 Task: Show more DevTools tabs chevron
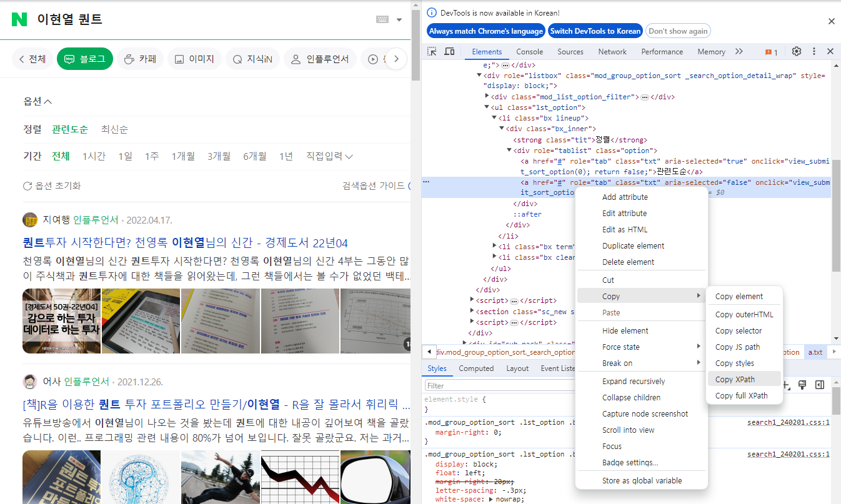[x=739, y=52]
